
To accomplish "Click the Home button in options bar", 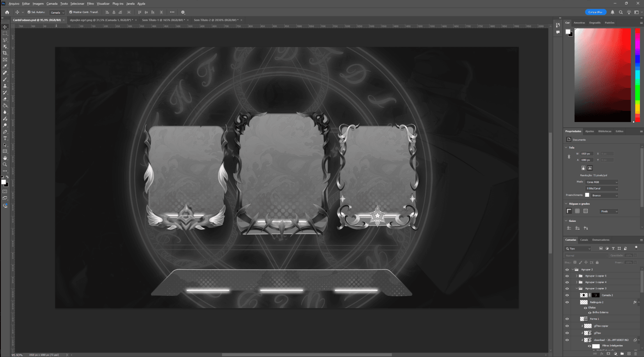I will pyautogui.click(x=7, y=12).
